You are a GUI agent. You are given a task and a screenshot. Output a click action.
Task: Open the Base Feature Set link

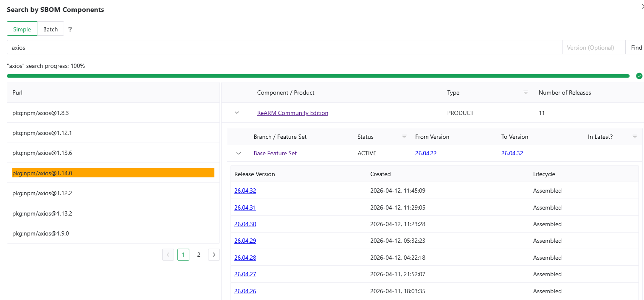[275, 153]
